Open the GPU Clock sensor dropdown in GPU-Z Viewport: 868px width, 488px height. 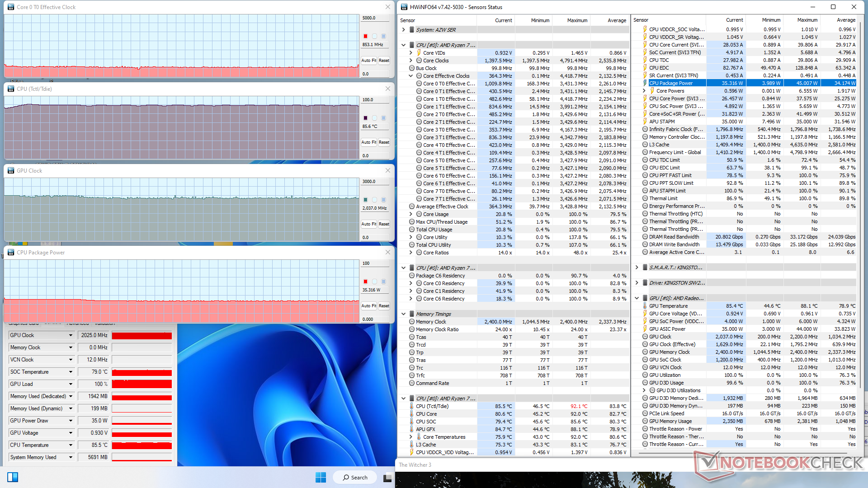(x=71, y=335)
